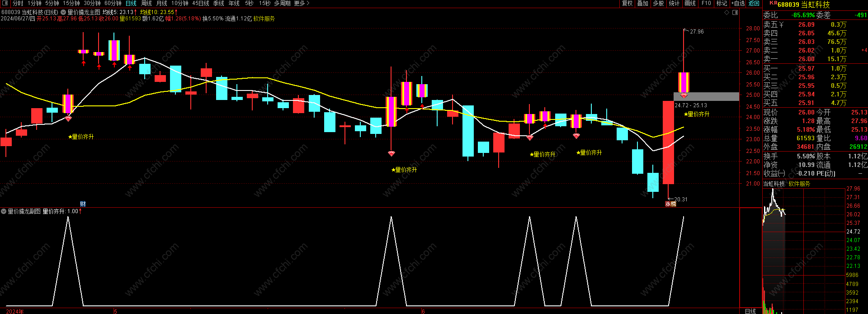Select the 5秒 period tab
The height and width of the screenshot is (314, 868).
pos(249,3)
